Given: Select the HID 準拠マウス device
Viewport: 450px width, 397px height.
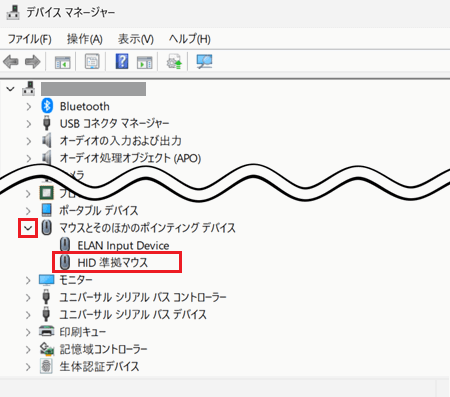Looking at the screenshot, I should click(113, 263).
